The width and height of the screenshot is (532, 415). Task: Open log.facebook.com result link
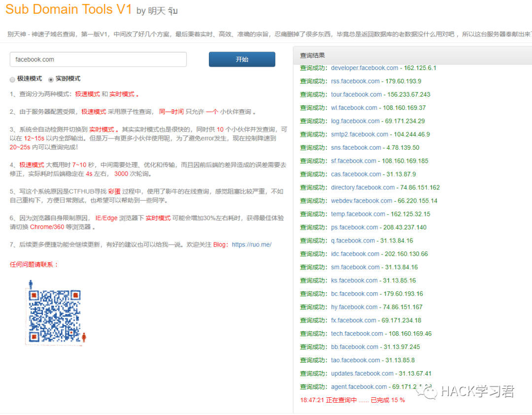point(355,121)
